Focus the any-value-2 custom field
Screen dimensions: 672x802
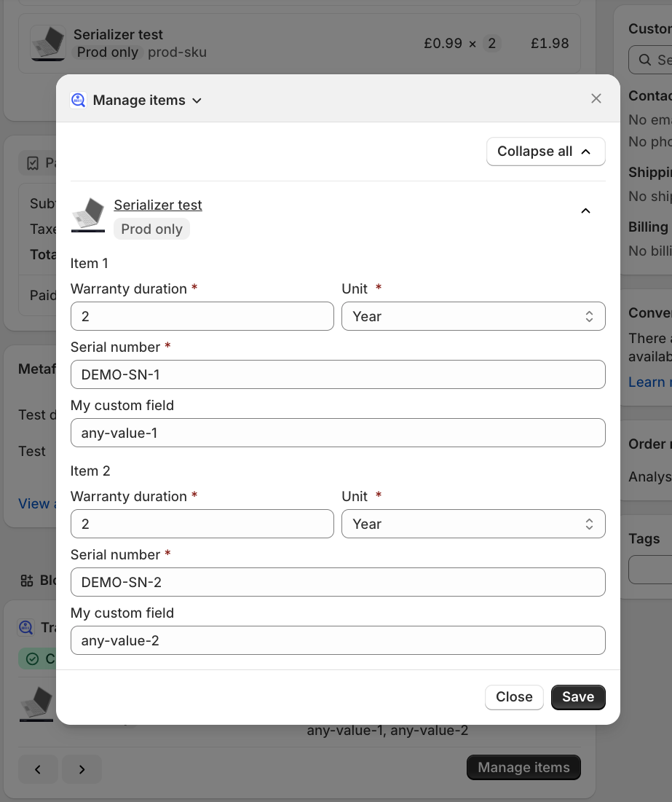click(x=338, y=640)
